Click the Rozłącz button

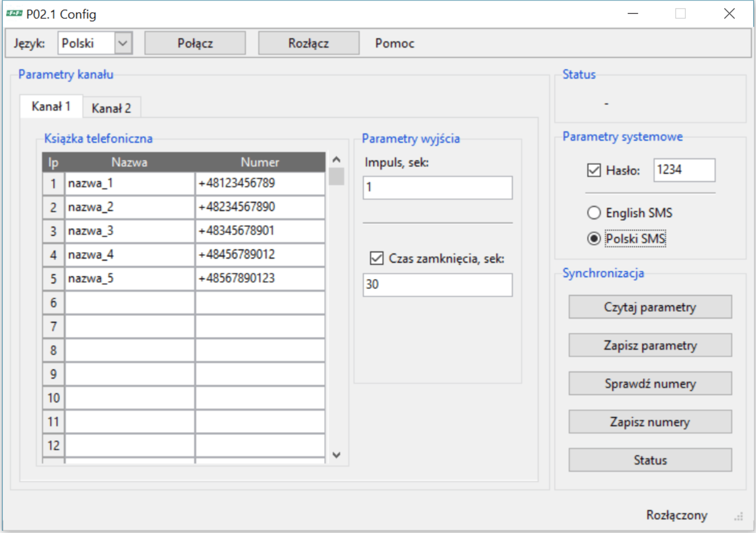(x=308, y=43)
